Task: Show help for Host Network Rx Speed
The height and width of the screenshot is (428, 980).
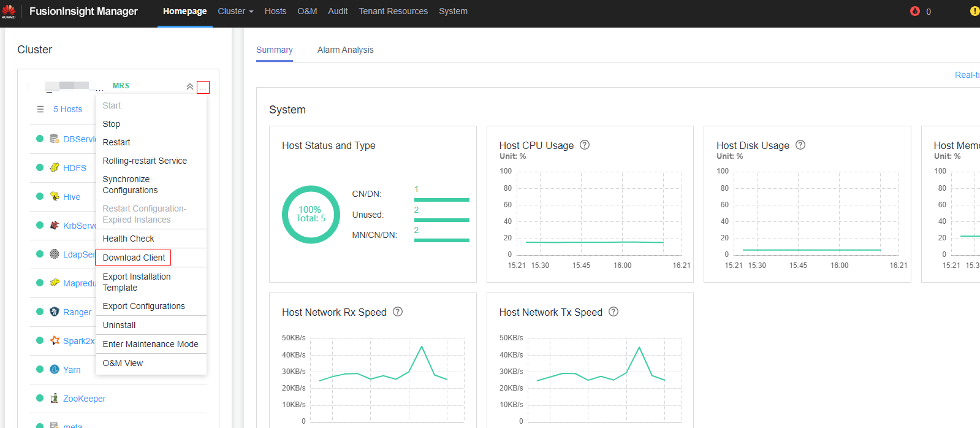Action: 398,311
